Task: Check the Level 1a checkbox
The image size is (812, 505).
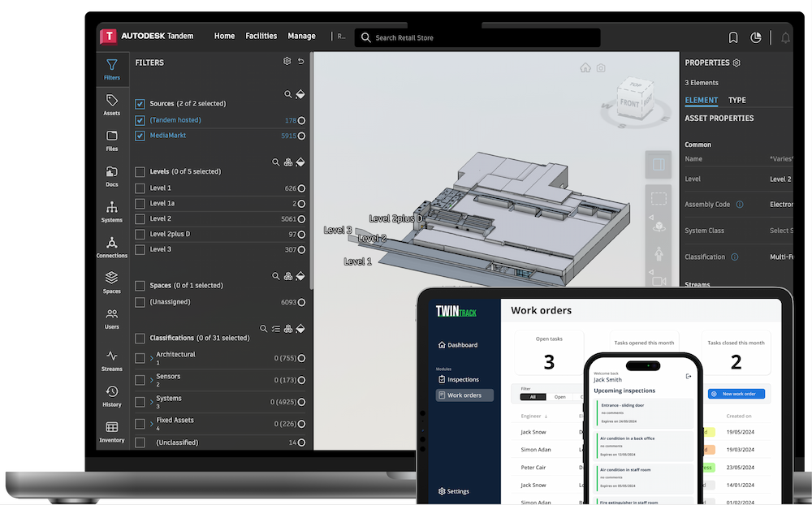Action: click(x=140, y=204)
